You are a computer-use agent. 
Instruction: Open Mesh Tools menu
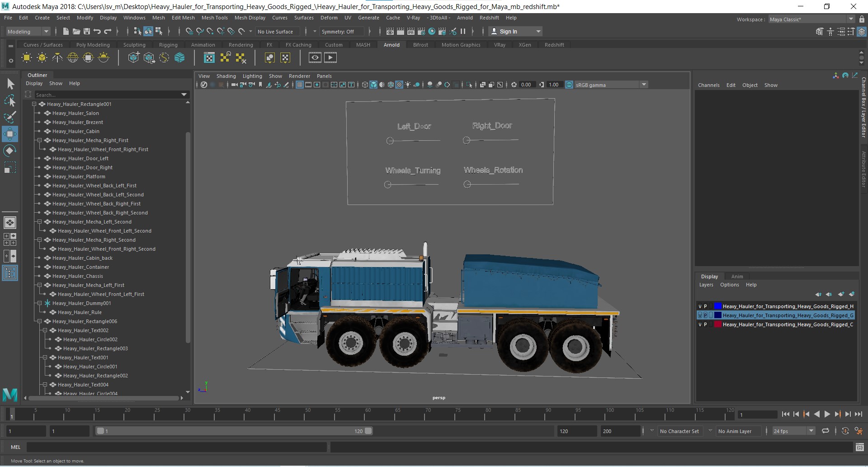click(214, 18)
